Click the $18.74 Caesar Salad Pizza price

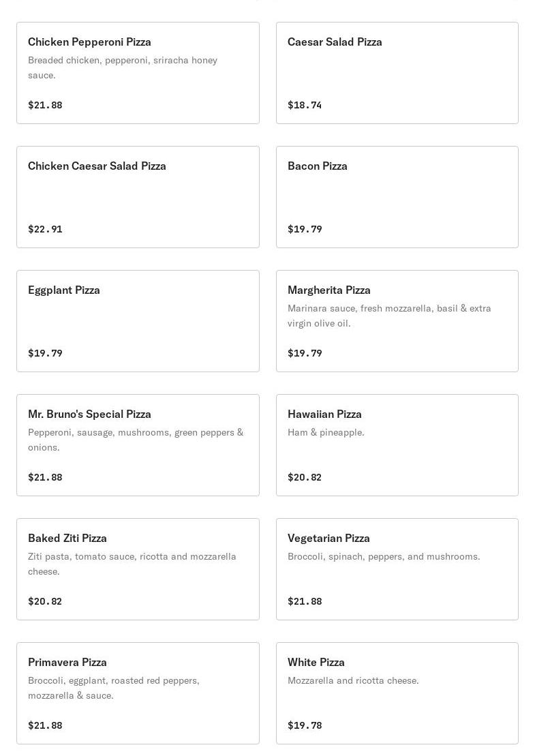(305, 105)
